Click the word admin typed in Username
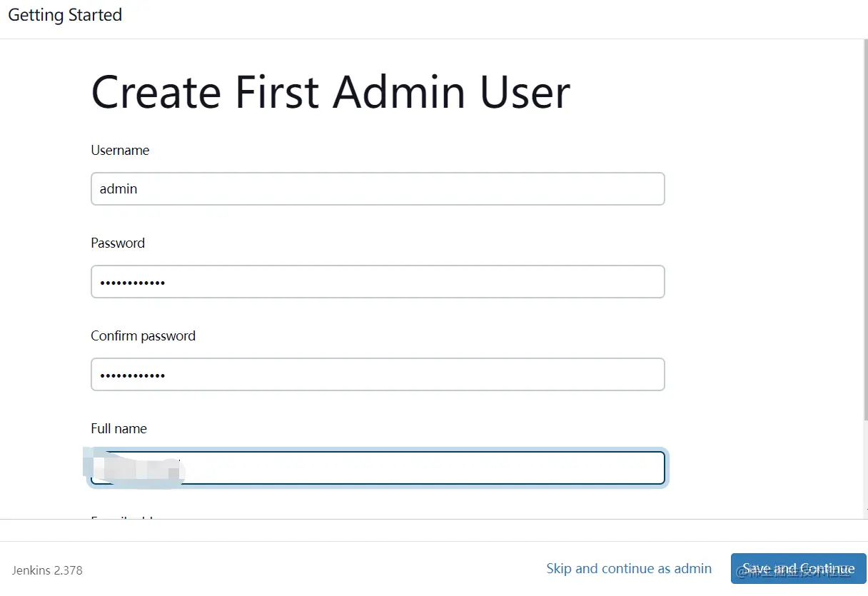This screenshot has width=868, height=596. coord(118,189)
